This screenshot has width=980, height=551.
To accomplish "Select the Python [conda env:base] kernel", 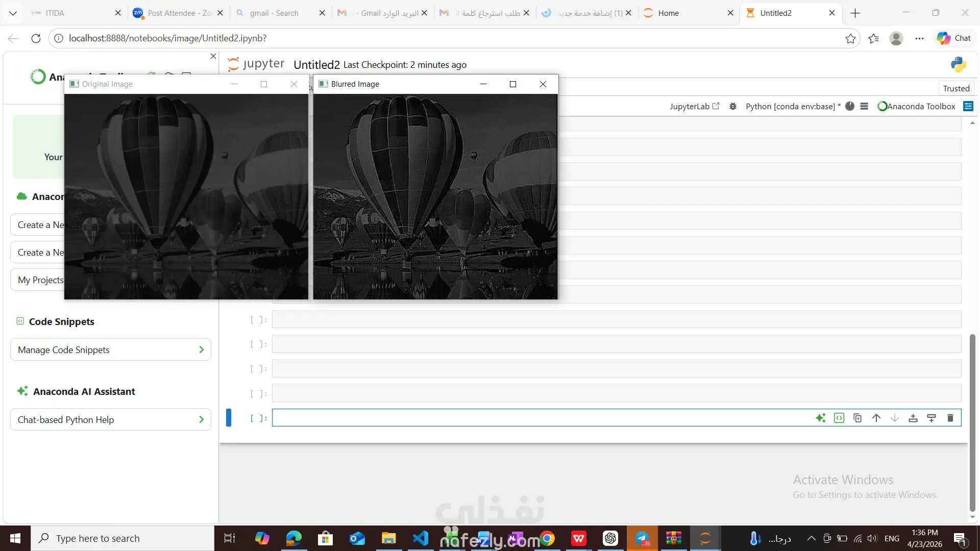I will pyautogui.click(x=793, y=106).
